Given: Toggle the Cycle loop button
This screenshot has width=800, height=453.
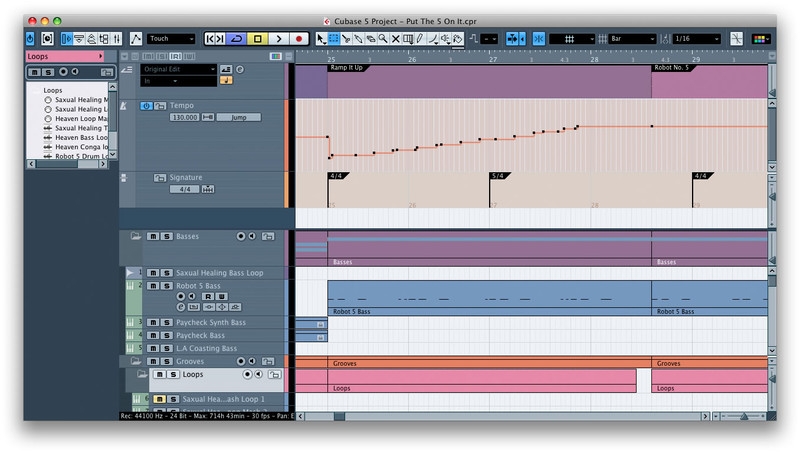Looking at the screenshot, I should [x=237, y=39].
